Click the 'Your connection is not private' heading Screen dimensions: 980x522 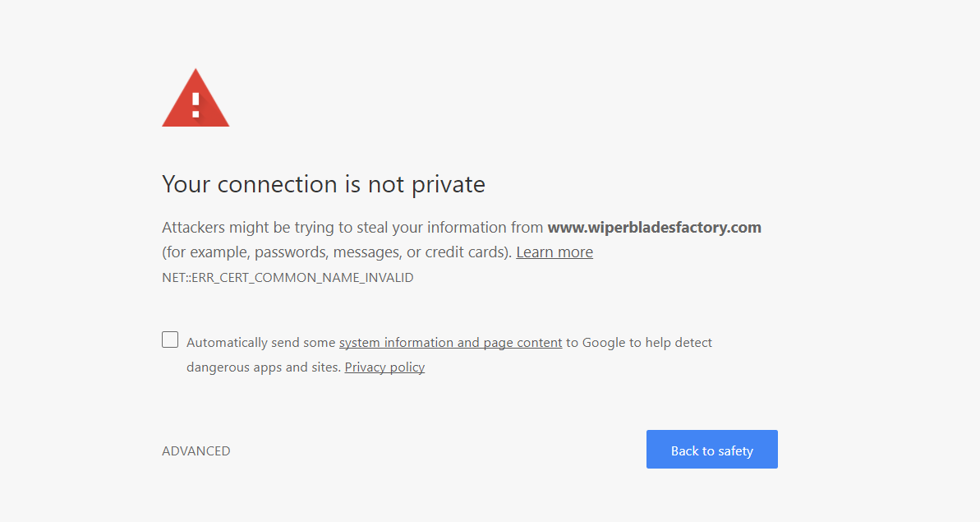coord(323,184)
